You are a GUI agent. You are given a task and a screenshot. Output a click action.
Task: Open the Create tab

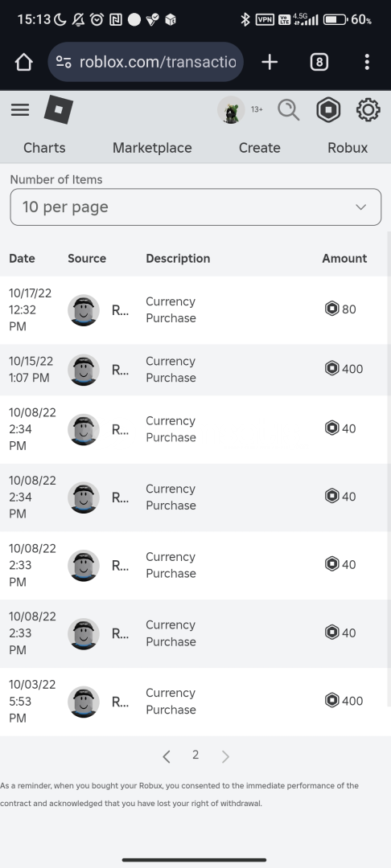tap(260, 148)
